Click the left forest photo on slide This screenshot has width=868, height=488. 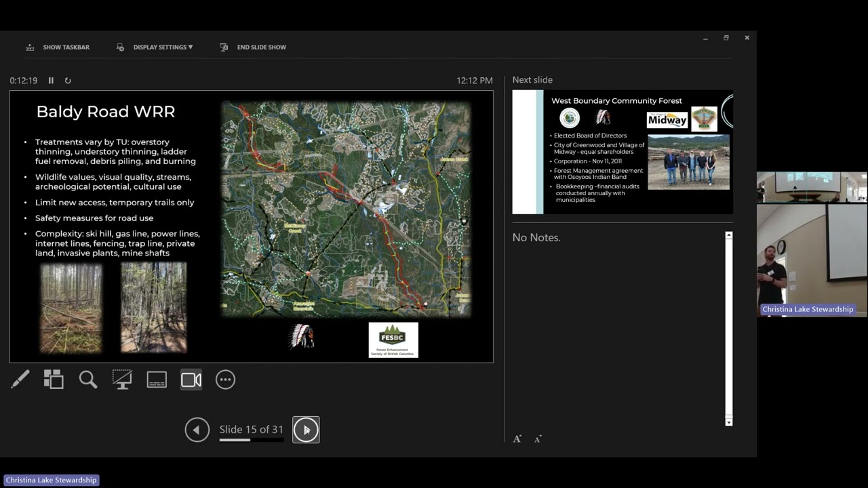[x=71, y=308]
